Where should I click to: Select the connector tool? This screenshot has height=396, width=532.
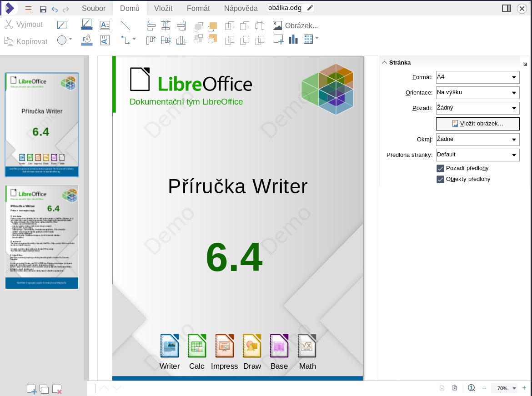(125, 40)
